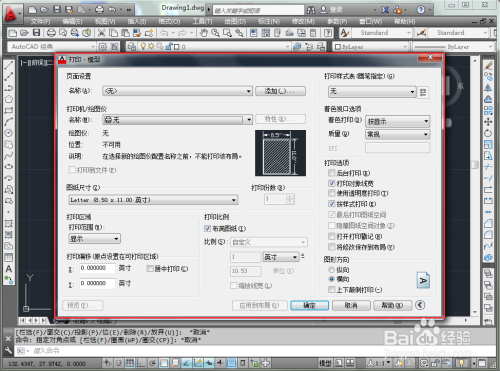This screenshot has height=371, width=500.
Task: Click the Plot printer icon in standard toolbar
Action: (x=51, y=33)
